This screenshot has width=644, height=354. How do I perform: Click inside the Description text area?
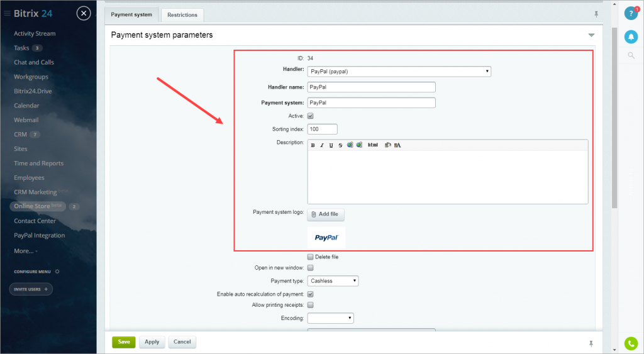click(x=448, y=177)
